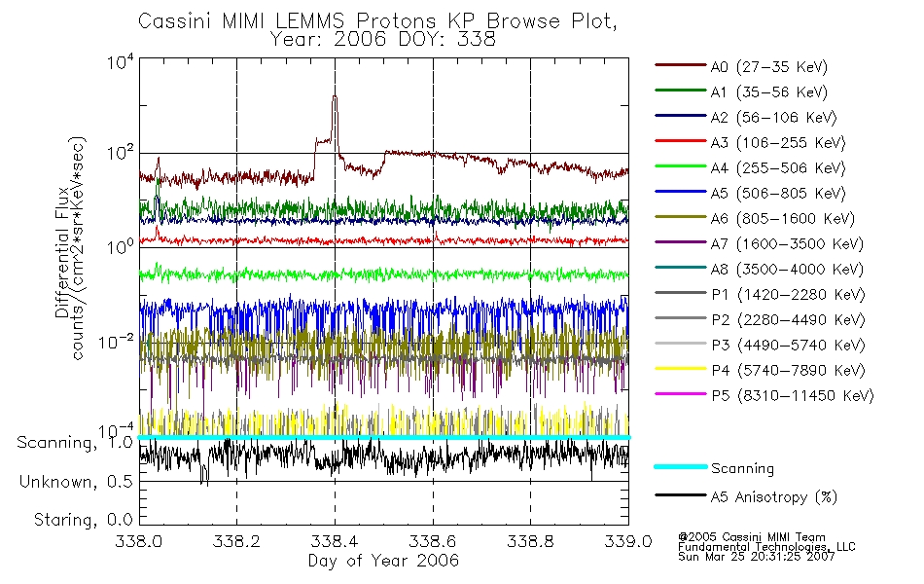Click the y-axis label 10^2
924x584 pixels.
[121, 154]
